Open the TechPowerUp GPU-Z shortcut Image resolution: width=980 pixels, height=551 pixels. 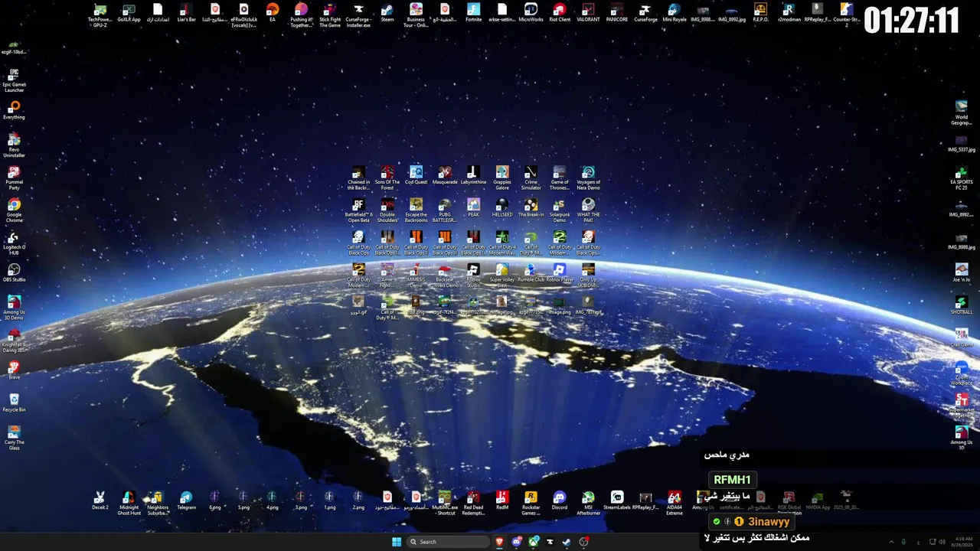coord(100,15)
